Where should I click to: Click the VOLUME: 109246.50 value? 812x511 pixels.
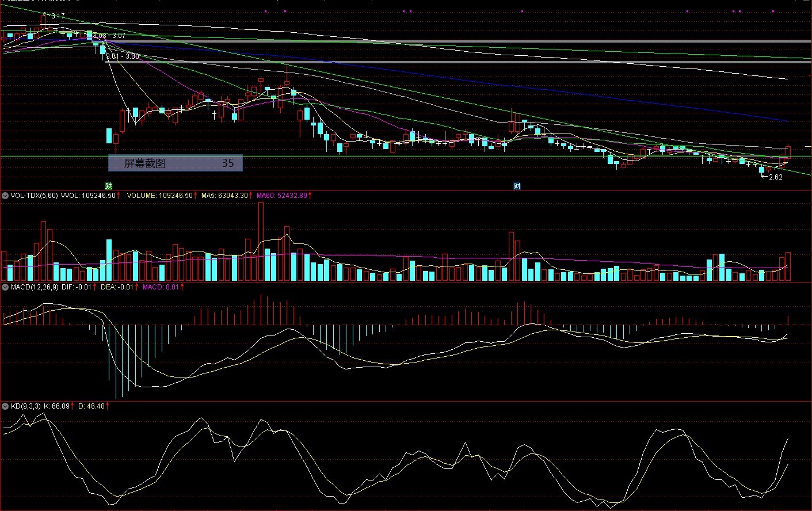tap(159, 196)
